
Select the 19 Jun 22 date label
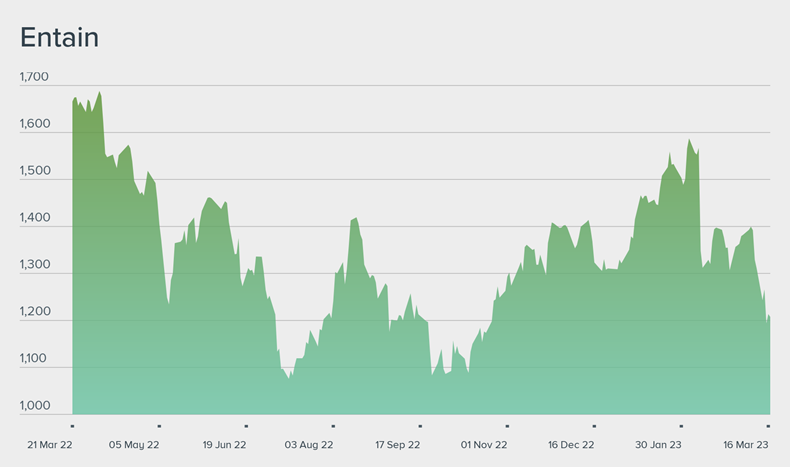(225, 445)
